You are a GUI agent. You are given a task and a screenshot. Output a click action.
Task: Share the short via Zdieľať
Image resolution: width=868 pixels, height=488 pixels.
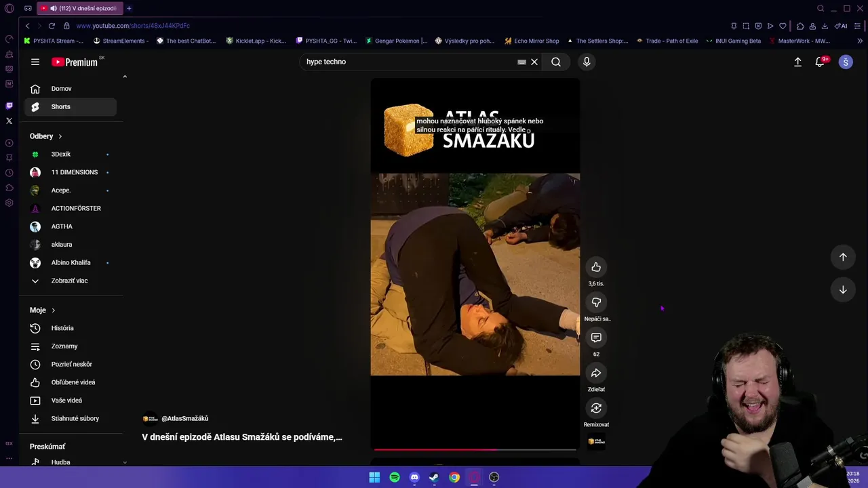[x=596, y=373]
